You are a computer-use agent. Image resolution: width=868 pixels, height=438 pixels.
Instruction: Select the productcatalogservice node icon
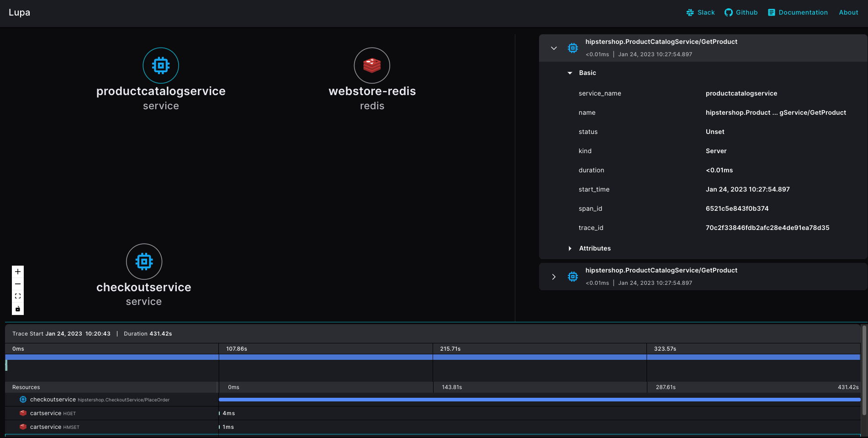click(x=161, y=65)
